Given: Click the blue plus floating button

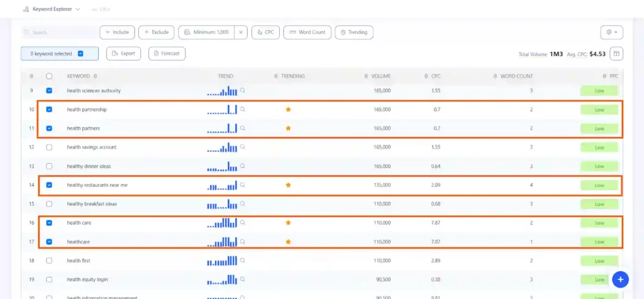Looking at the screenshot, I should tap(620, 279).
